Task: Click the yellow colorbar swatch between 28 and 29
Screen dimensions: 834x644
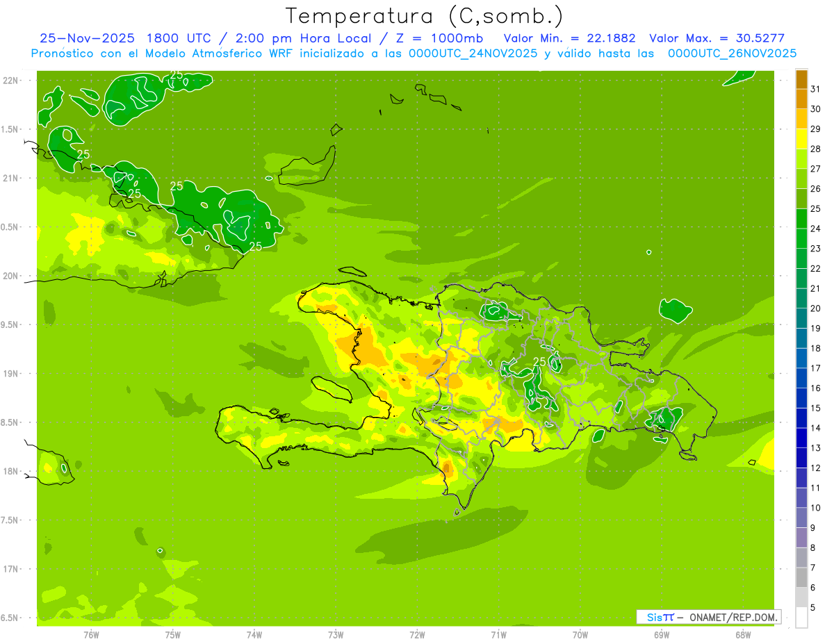Action: point(801,139)
